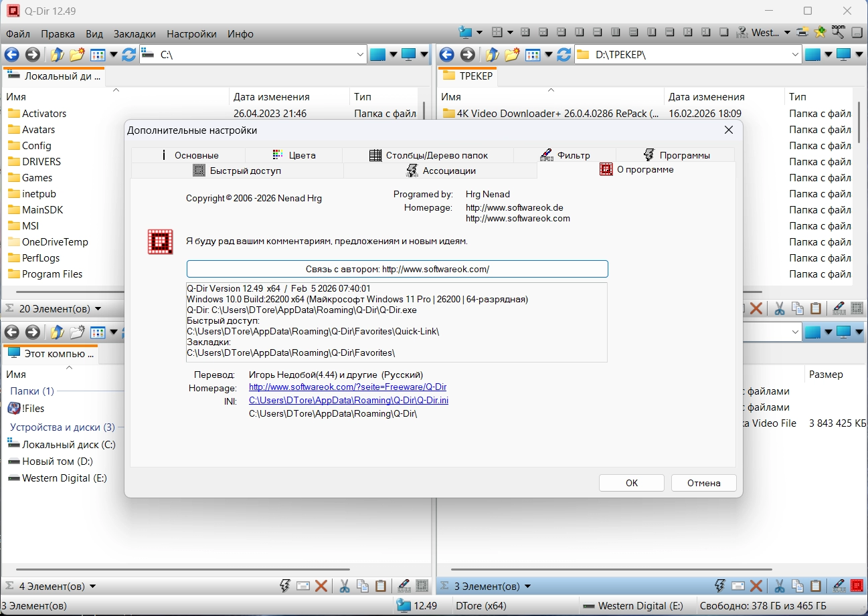This screenshot has height=616, width=868.
Task: Refresh the D:\ТРЕКЕР pane view
Action: click(564, 55)
